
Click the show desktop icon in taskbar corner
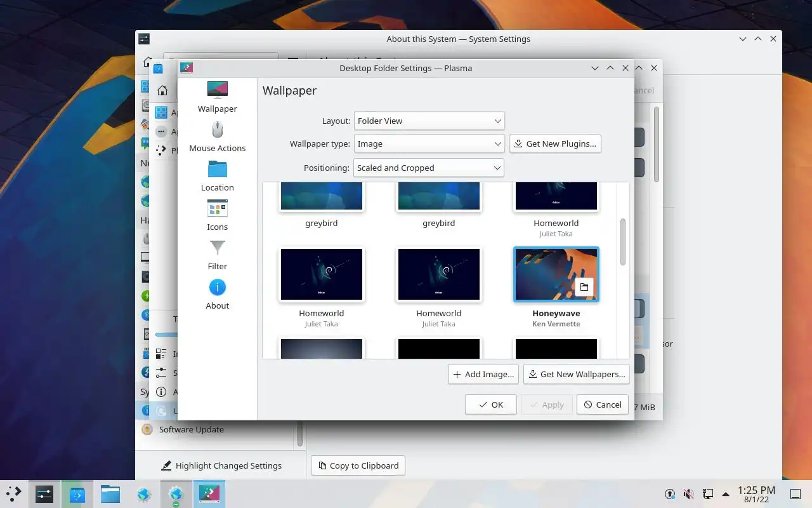pyautogui.click(x=796, y=493)
